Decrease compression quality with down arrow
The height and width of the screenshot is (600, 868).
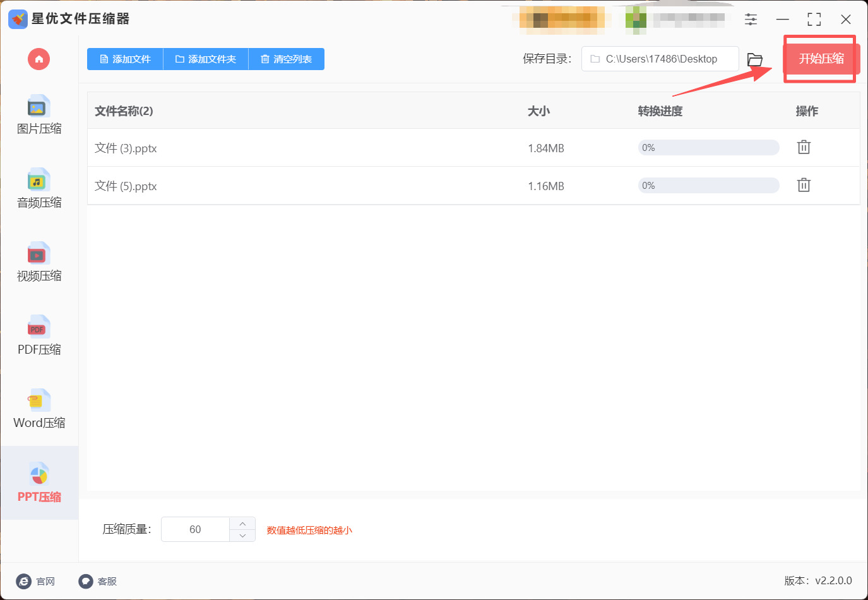(x=242, y=536)
